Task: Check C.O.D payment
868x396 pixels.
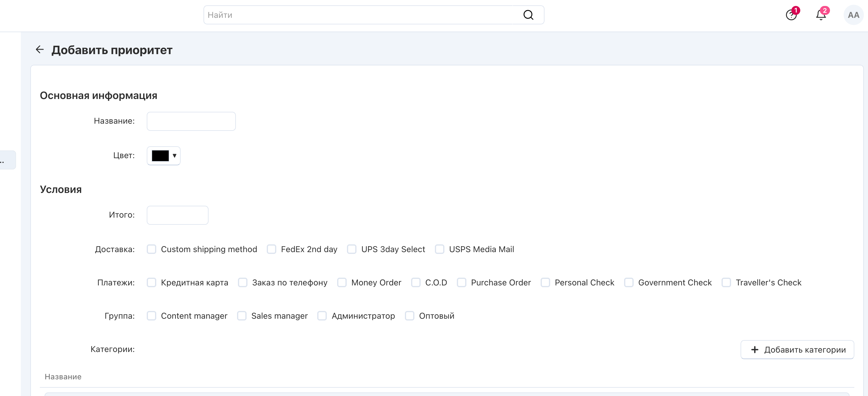Action: pyautogui.click(x=416, y=282)
